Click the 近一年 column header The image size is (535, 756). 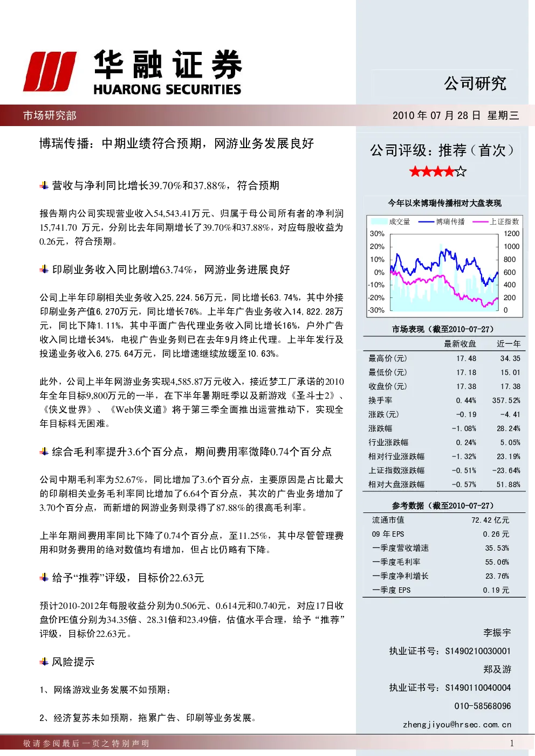509,344
